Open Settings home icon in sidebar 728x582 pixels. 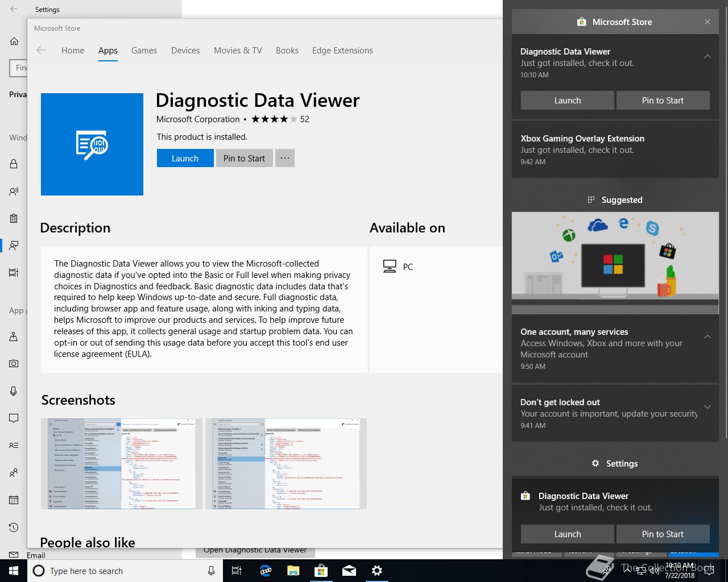point(14,41)
